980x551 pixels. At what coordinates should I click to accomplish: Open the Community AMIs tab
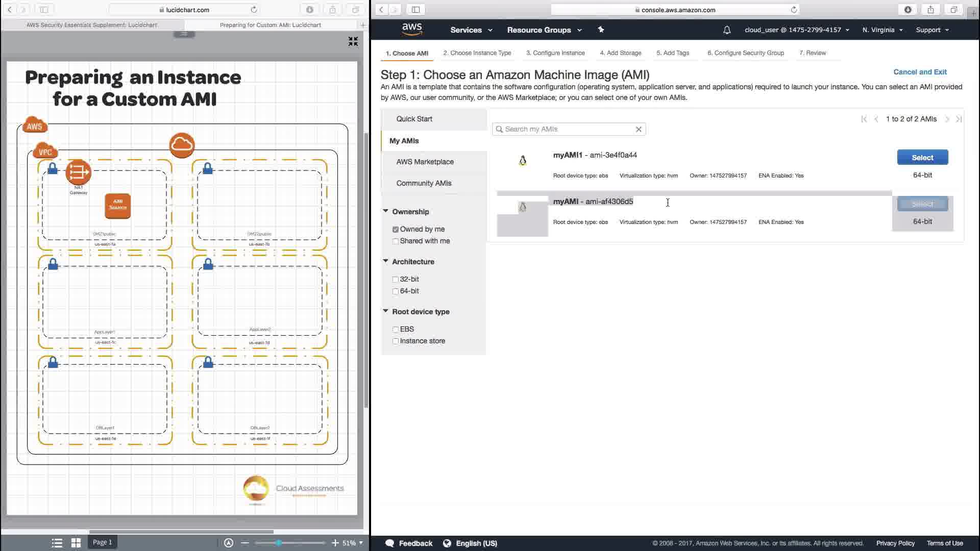(x=424, y=183)
